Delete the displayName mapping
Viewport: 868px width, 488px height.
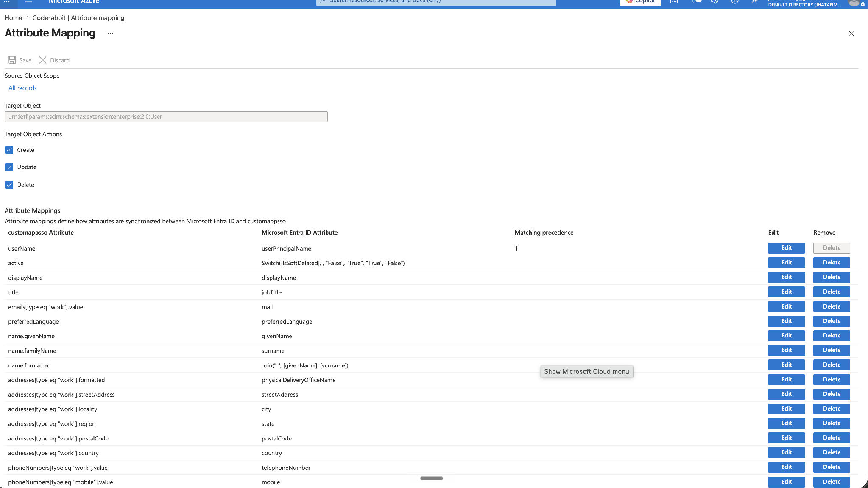(x=832, y=277)
